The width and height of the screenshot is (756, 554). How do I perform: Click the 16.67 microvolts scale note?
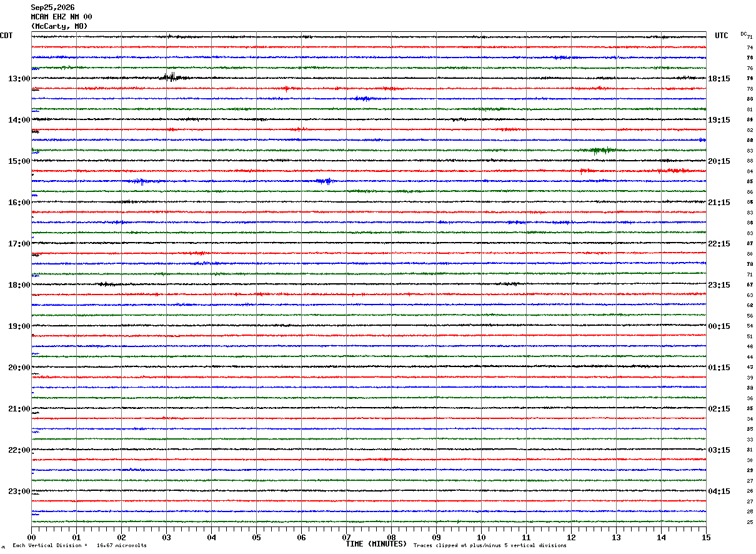click(79, 545)
